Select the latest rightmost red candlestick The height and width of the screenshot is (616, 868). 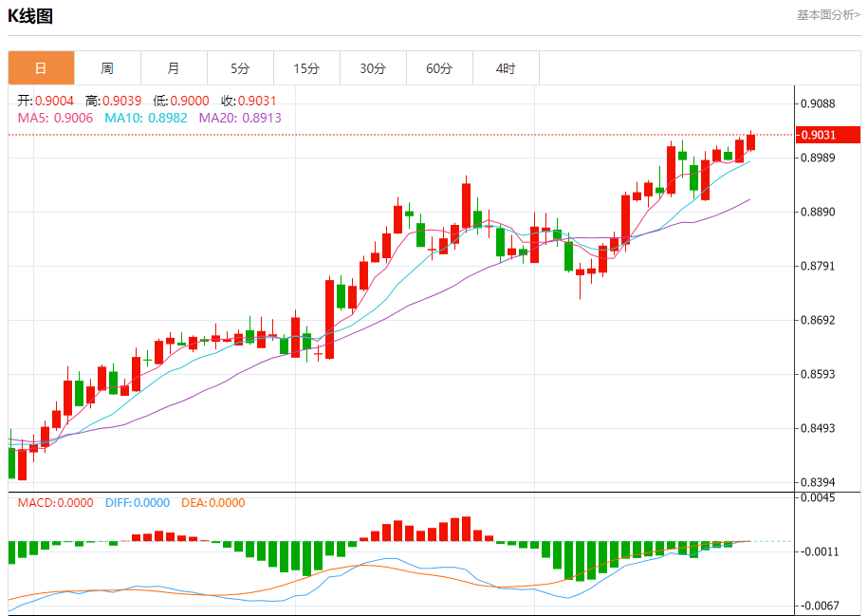click(x=750, y=142)
